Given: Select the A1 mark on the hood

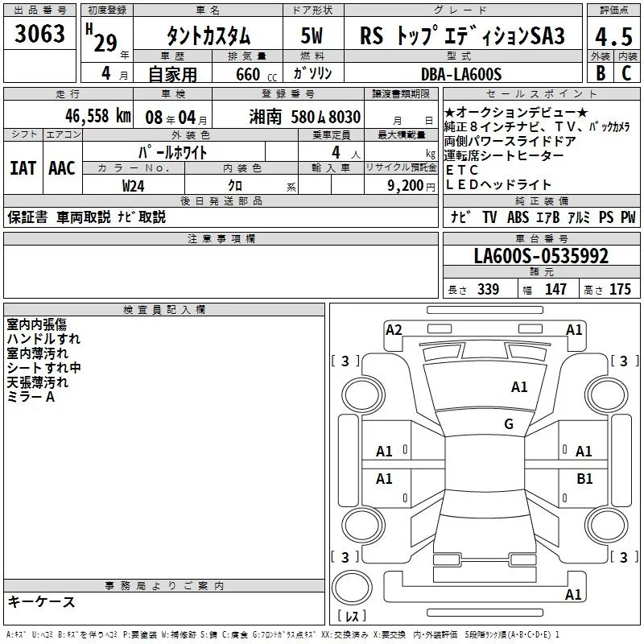Looking at the screenshot, I should pyautogui.click(x=519, y=387).
